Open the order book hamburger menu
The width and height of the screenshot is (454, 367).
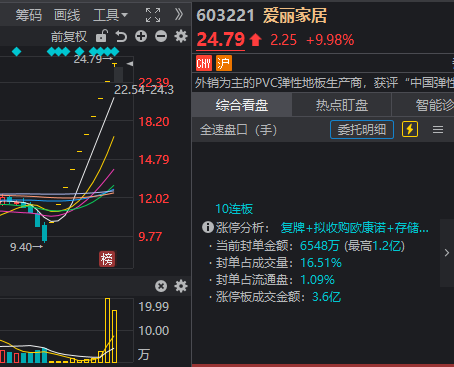point(438,130)
